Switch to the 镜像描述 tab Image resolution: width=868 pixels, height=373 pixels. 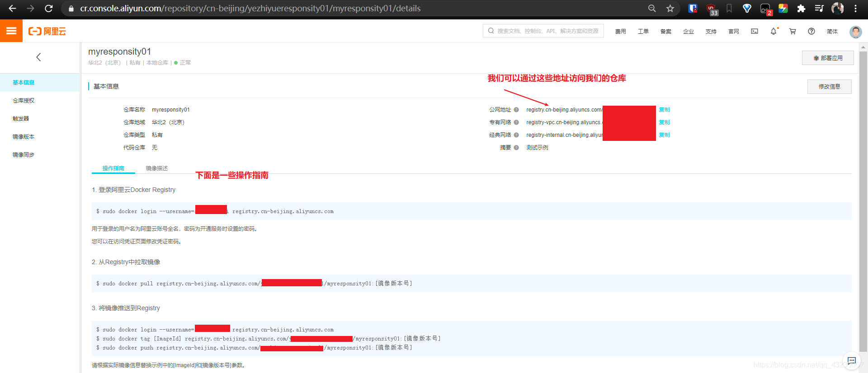pyautogui.click(x=157, y=168)
